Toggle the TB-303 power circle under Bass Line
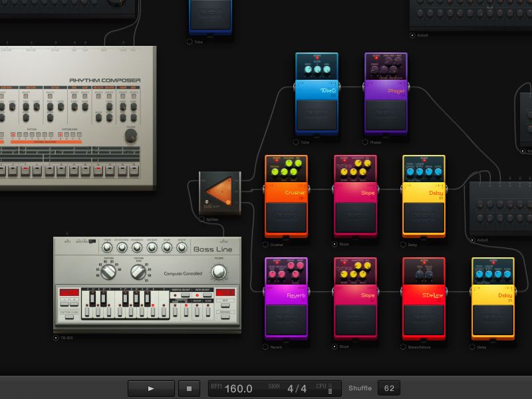 point(57,338)
